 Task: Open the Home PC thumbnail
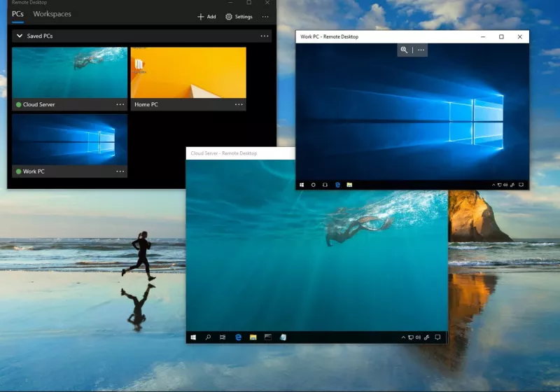click(188, 73)
